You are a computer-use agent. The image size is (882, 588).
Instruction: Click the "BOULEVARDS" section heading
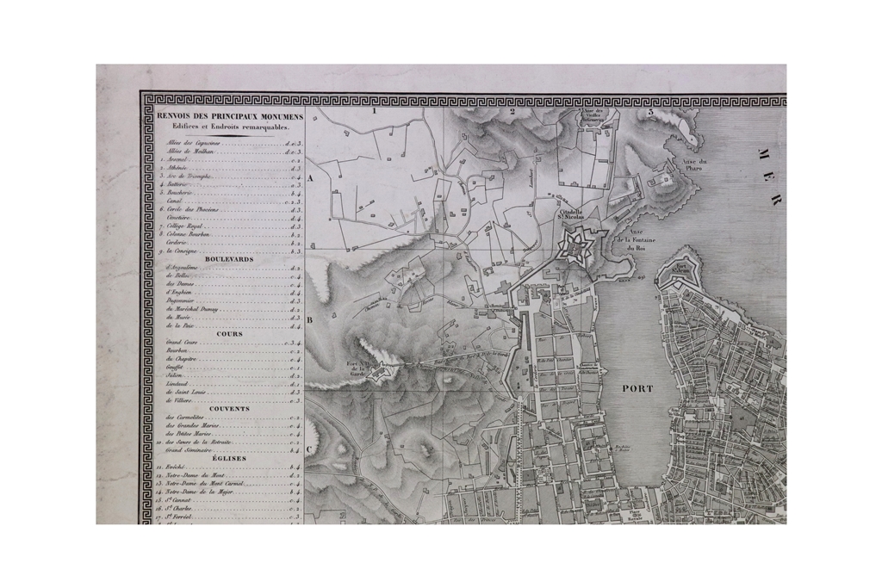[229, 260]
